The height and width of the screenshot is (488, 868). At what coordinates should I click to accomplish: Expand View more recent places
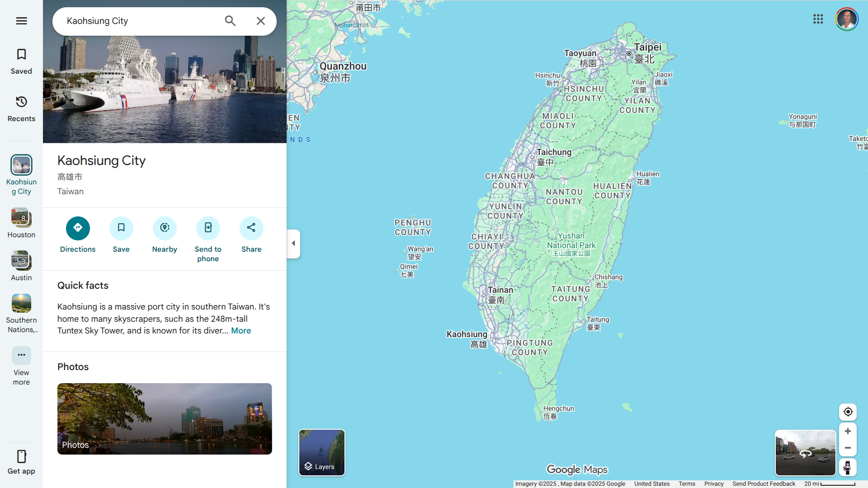(x=21, y=356)
